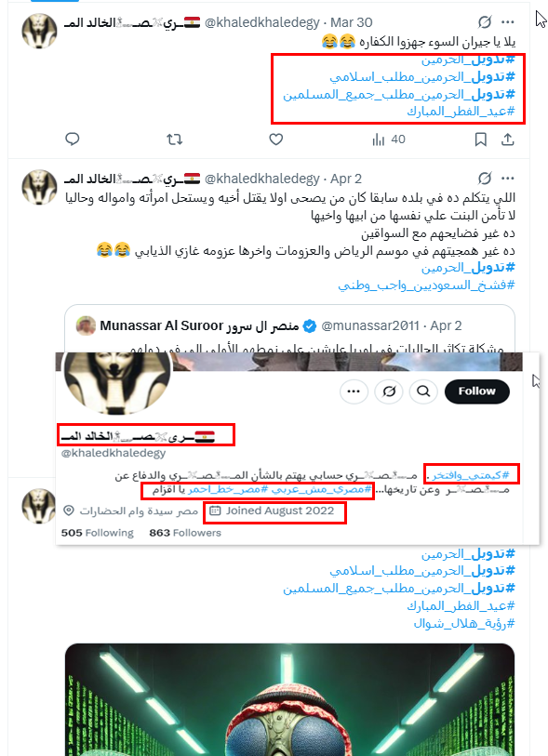
Task: View analytics showing 40 views
Action: coord(388,139)
